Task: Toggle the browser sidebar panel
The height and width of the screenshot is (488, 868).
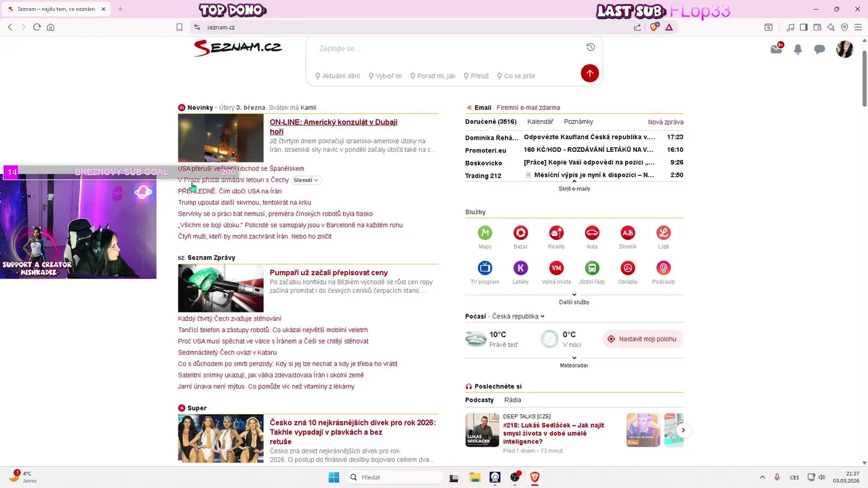Action: pos(804,27)
